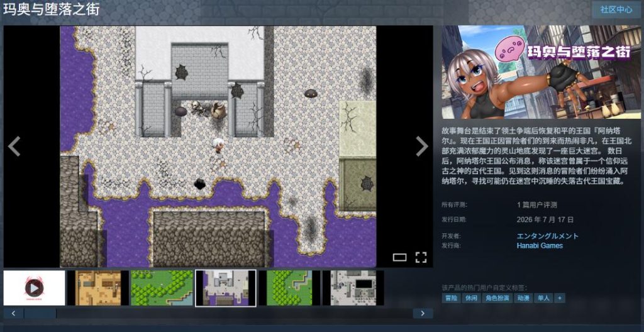This screenshot has width=644, height=332.
Task: Click the release date 2026 年 7 月 17 日
Action: pos(545,220)
